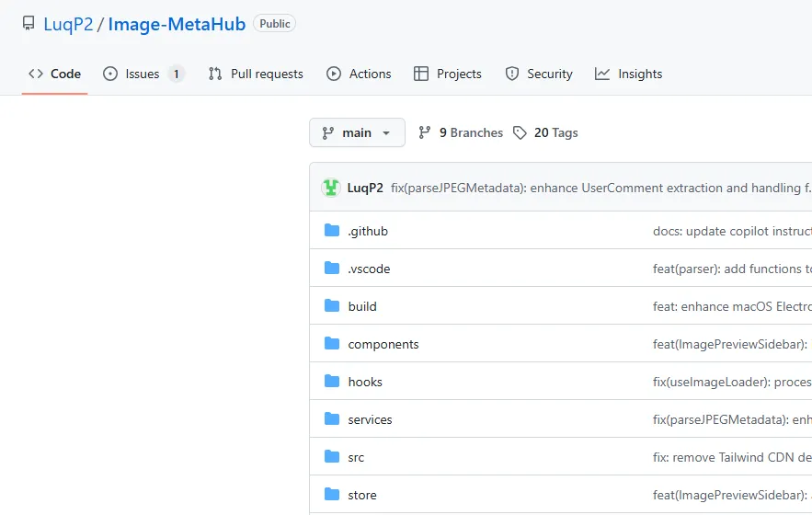
Task: Select the Security tab
Action: point(539,74)
